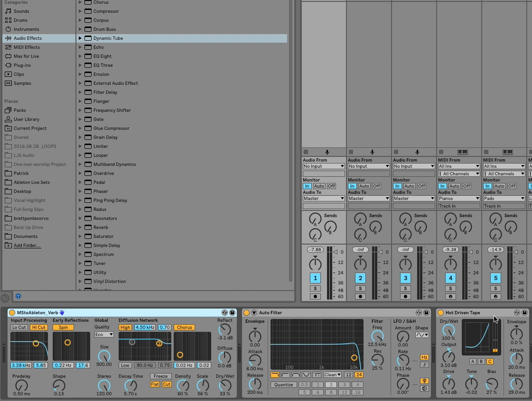
Task: Click the browser list vertical scrollbar
Action: (x=290, y=141)
